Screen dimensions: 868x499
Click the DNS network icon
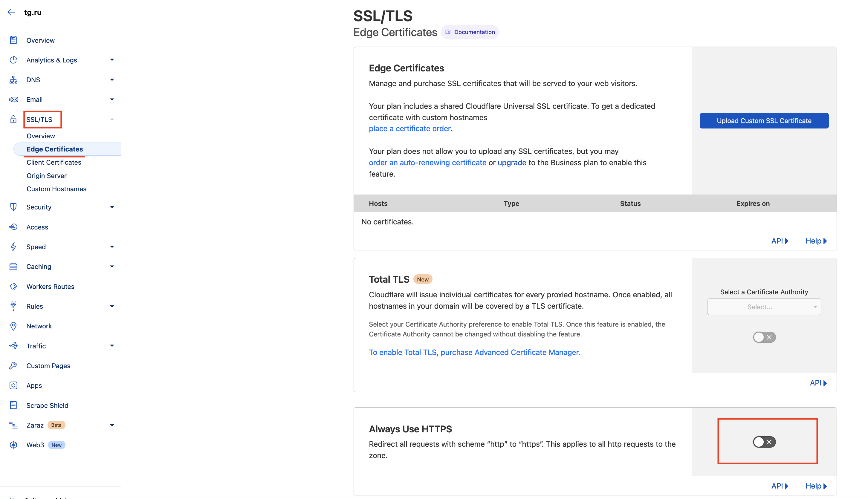[x=13, y=80]
